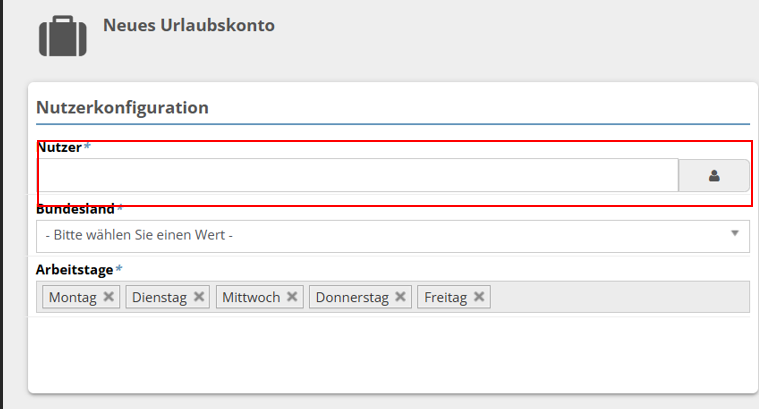Screen dimensions: 759x409
Task: Click into the Nutzer text field
Action: coord(357,175)
